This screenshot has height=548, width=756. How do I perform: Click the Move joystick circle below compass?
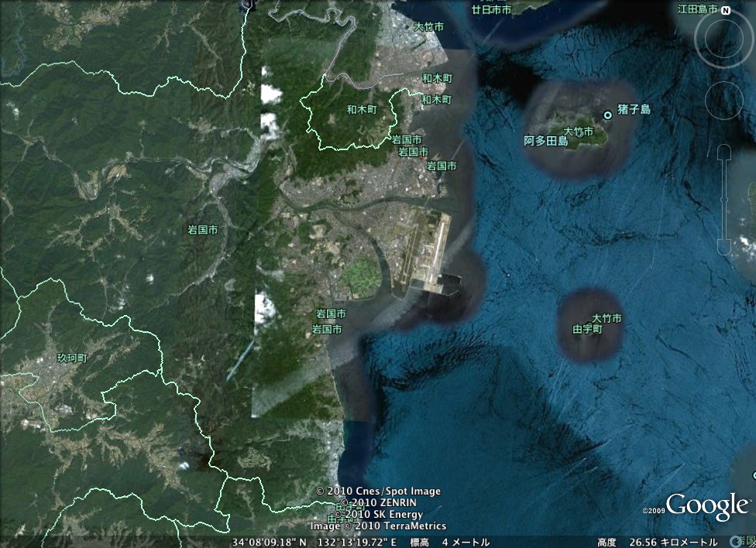click(724, 101)
